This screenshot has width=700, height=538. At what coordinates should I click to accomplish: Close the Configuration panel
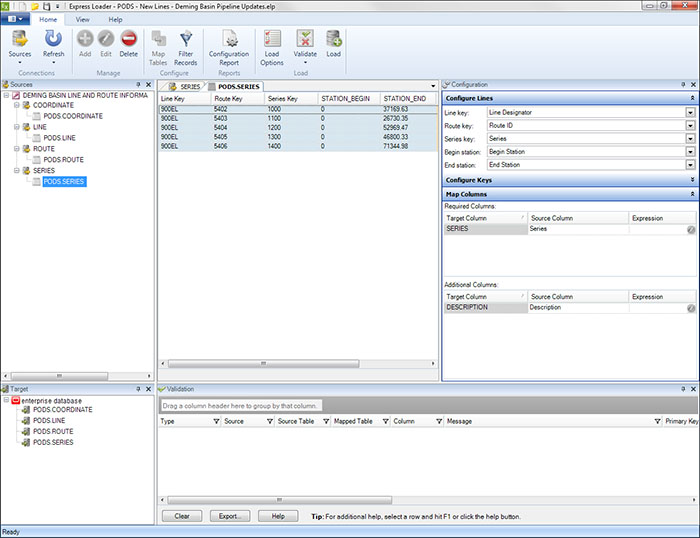693,84
